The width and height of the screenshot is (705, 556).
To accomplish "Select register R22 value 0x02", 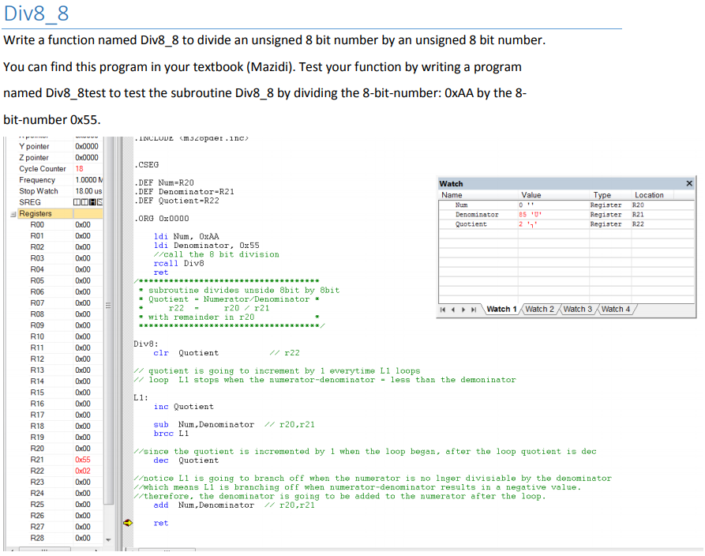I will click(82, 471).
